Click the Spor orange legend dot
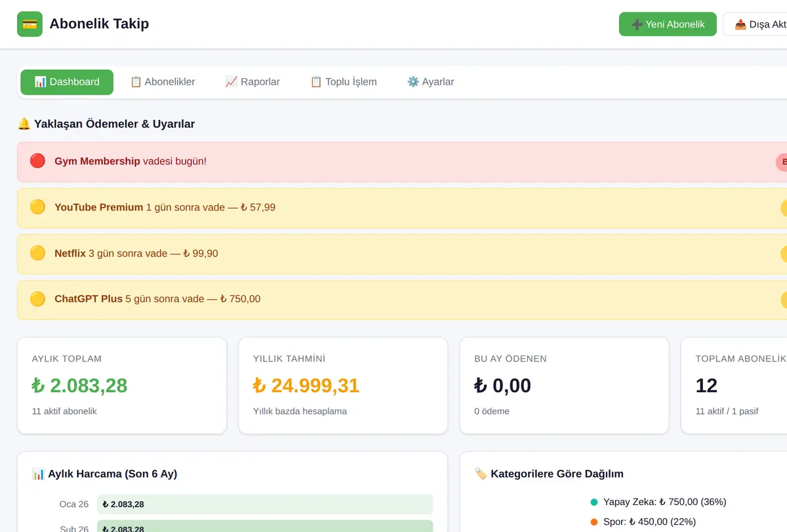This screenshot has height=532, width=787. 594,522
